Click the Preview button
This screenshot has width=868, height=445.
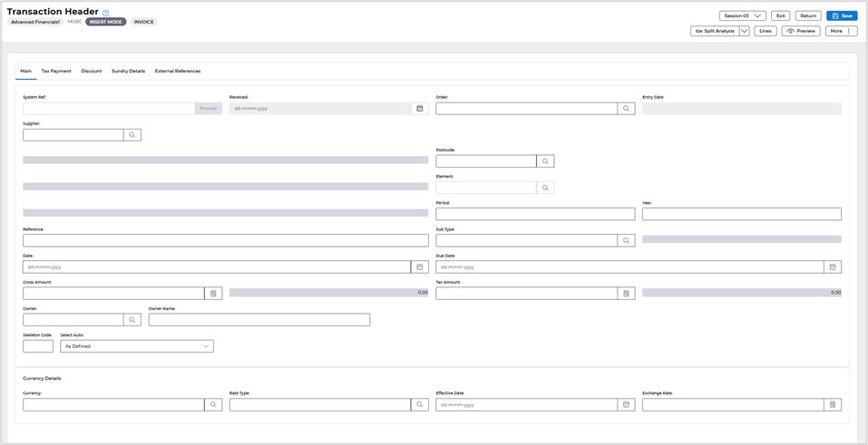coord(801,31)
